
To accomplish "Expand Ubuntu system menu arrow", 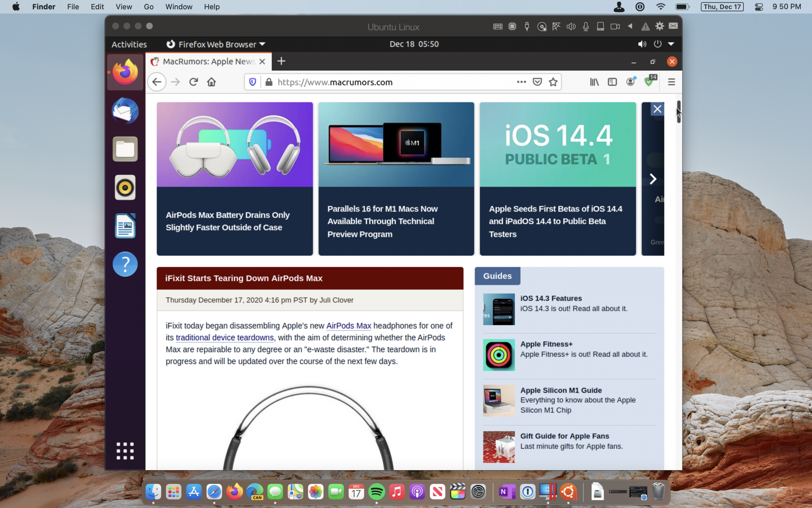I will pyautogui.click(x=671, y=44).
